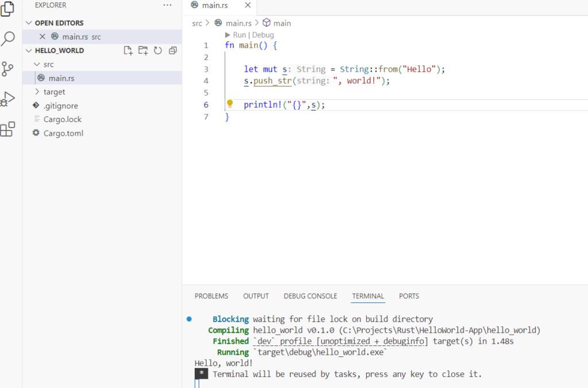Switch to the PORTS panel tab

pyautogui.click(x=409, y=296)
